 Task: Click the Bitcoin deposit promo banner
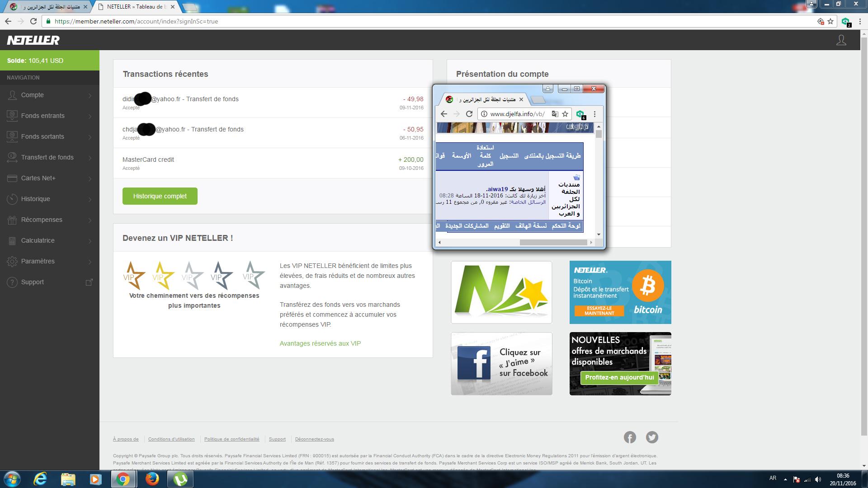[620, 292]
